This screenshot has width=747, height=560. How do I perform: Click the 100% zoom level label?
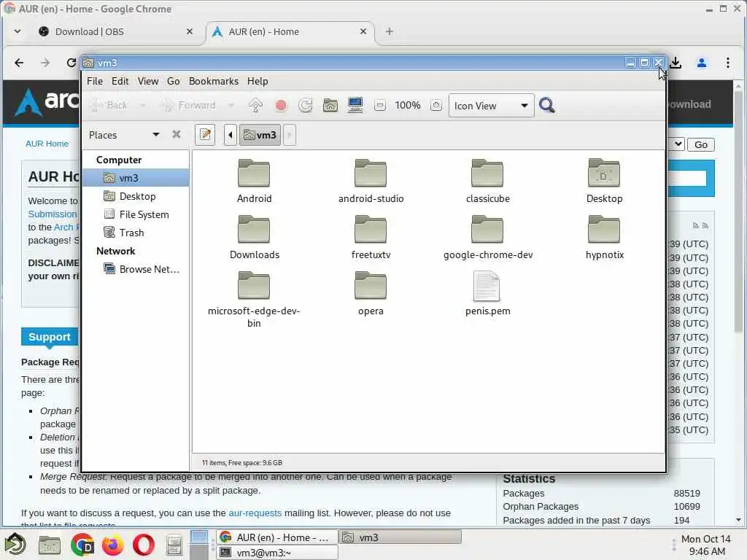(407, 105)
